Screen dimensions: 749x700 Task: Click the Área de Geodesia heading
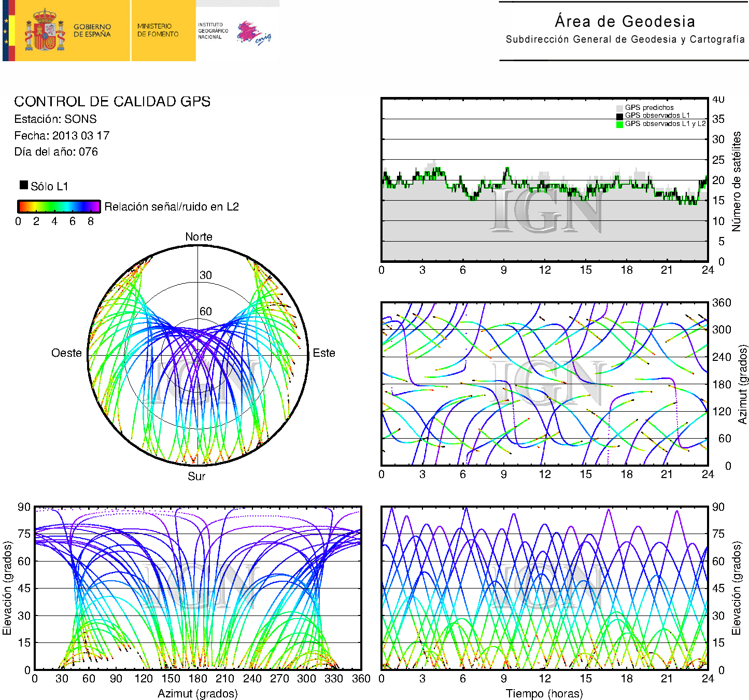[x=625, y=22]
